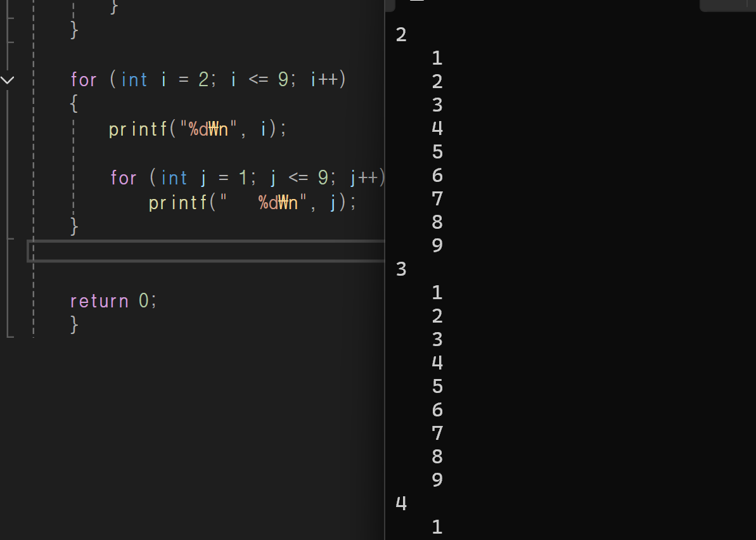Image resolution: width=756 pixels, height=540 pixels.
Task: Click the unindented '4' header in the console output
Action: [x=401, y=503]
